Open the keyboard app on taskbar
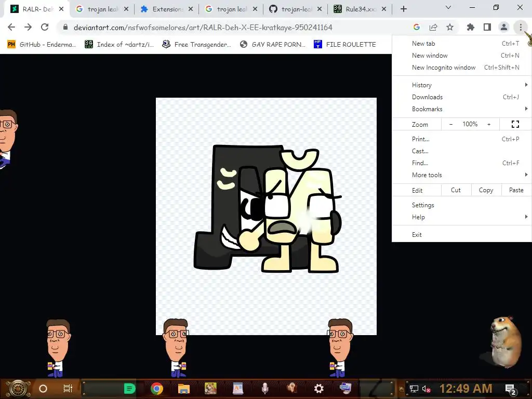 coord(345,388)
